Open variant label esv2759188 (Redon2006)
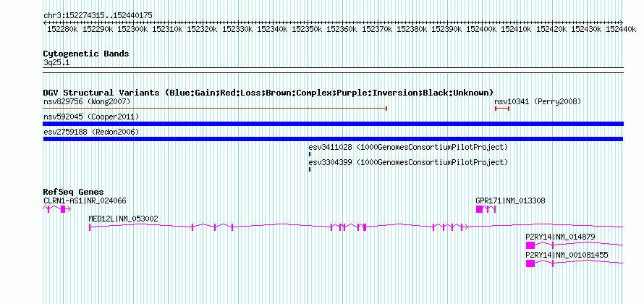The image size is (644, 304). coord(91,132)
